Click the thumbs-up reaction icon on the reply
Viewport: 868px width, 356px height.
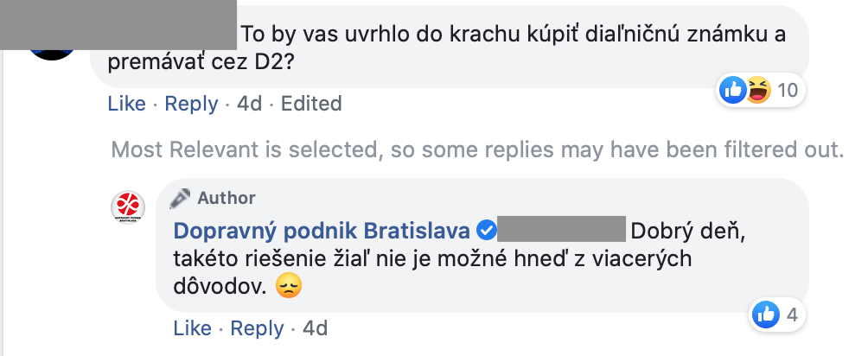point(766,315)
